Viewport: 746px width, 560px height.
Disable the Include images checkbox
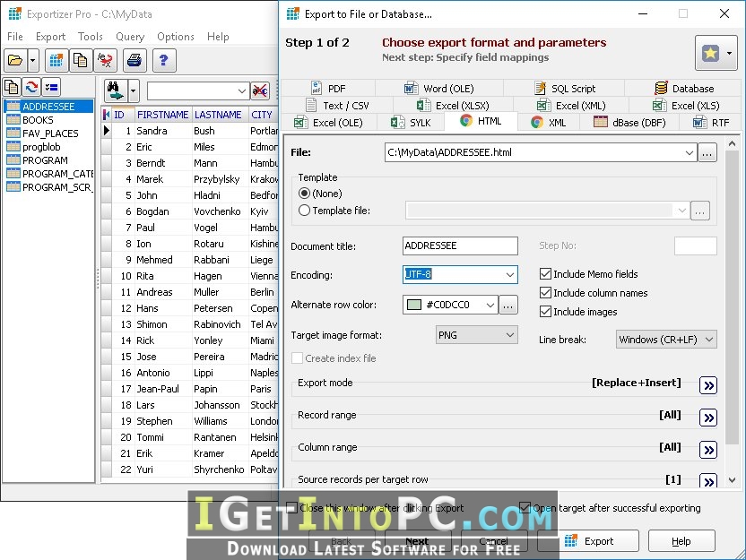point(545,312)
